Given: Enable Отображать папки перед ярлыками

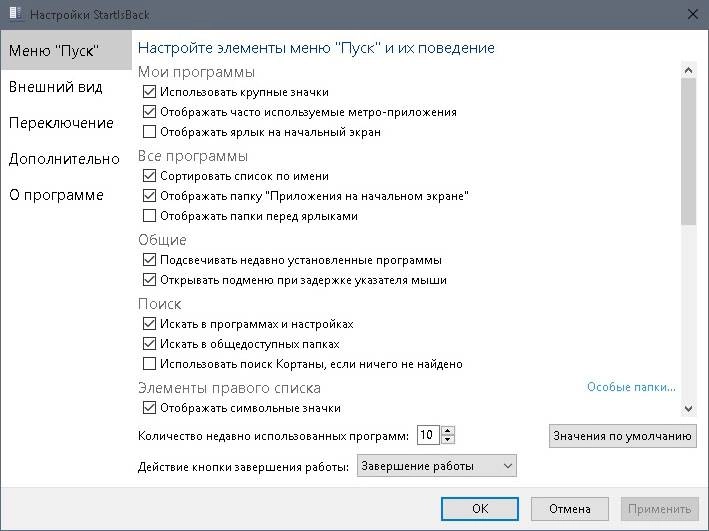Looking at the screenshot, I should click(149, 215).
